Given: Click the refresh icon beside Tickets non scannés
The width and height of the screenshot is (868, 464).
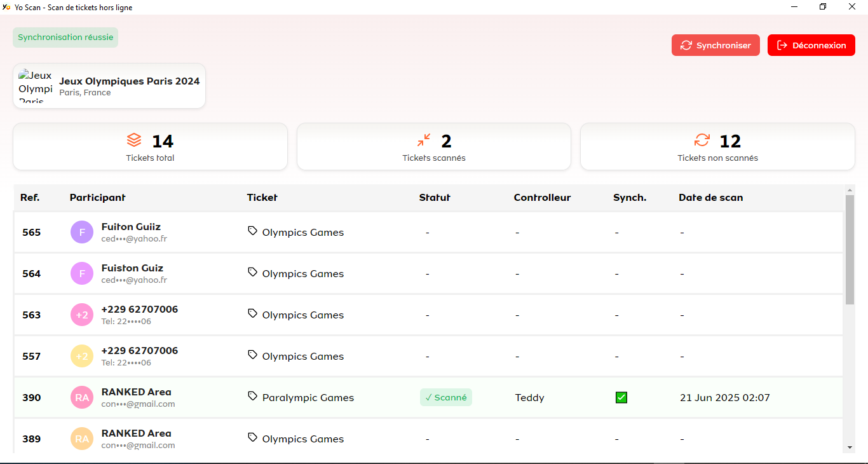Looking at the screenshot, I should point(702,140).
